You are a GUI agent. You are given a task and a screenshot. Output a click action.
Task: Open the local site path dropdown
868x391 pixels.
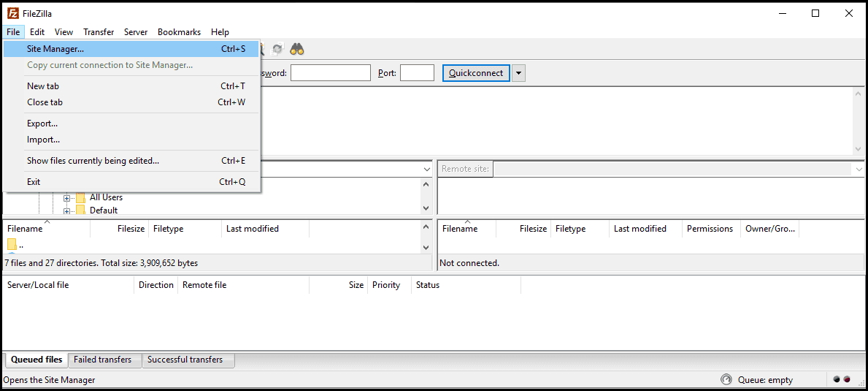427,169
